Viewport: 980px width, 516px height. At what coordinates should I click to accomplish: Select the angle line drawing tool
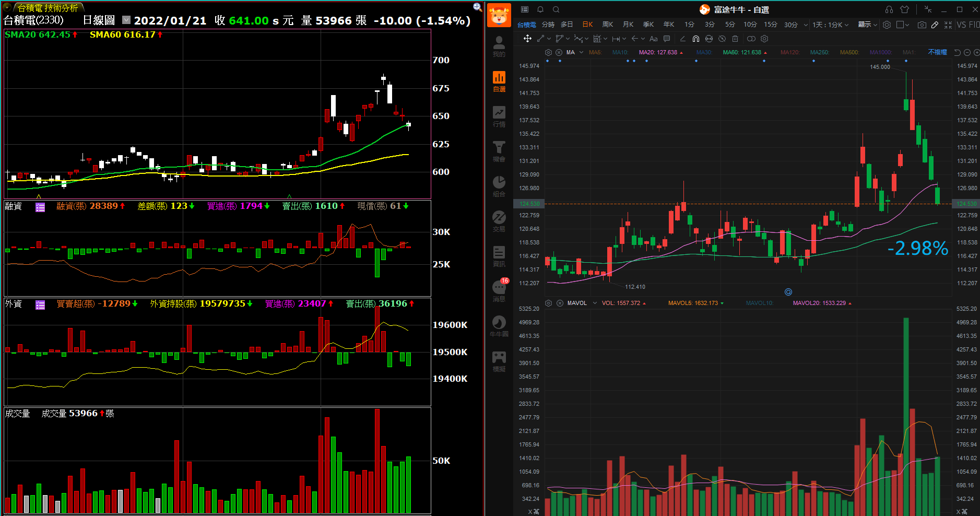[x=682, y=39]
